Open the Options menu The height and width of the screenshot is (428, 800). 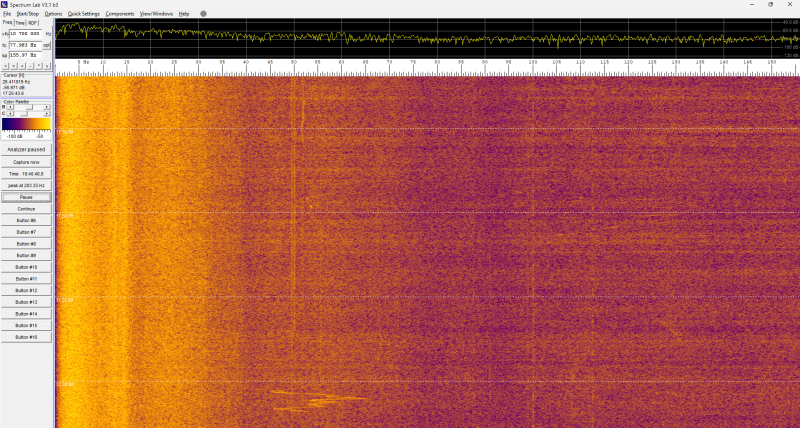tap(53, 14)
